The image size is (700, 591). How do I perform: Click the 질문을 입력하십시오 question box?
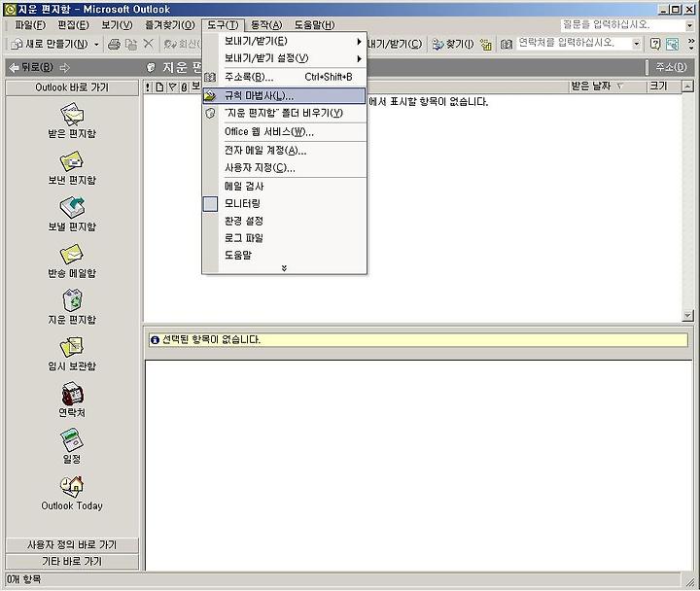623,25
